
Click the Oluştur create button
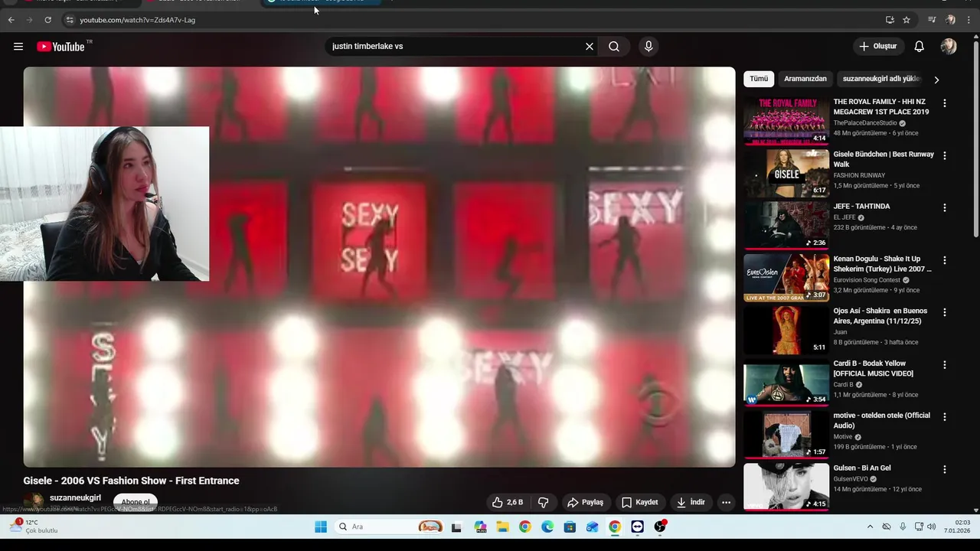pos(878,47)
